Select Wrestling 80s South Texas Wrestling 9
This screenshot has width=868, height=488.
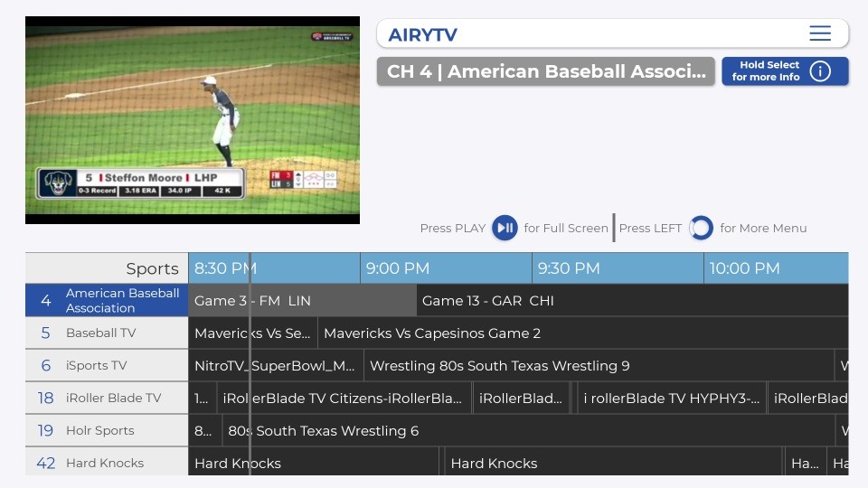[599, 366]
